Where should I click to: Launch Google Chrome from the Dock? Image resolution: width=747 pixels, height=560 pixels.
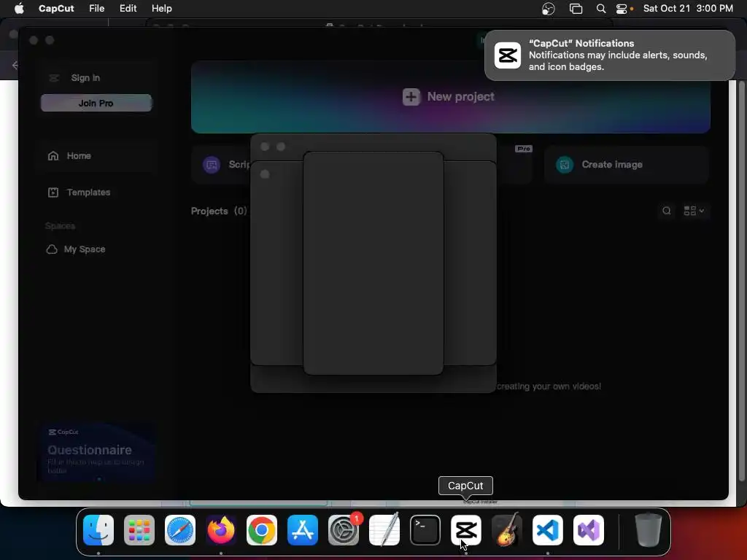click(x=262, y=530)
